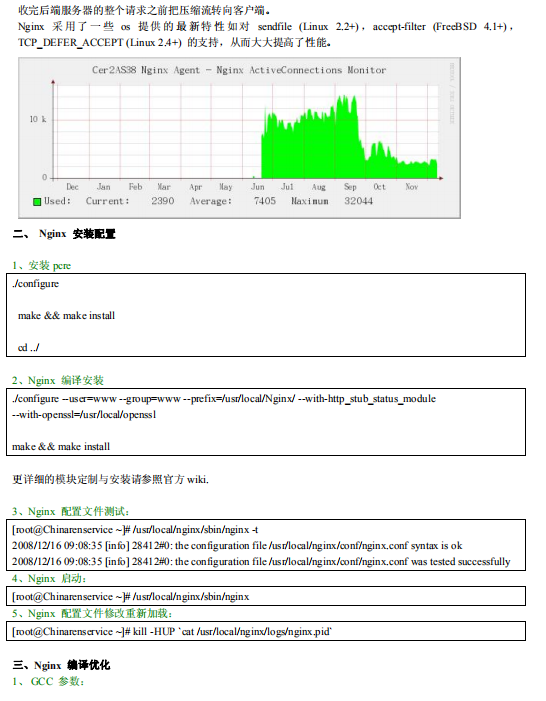Click green heading '4、Nginx 启动'
The image size is (546, 701).
click(49, 579)
